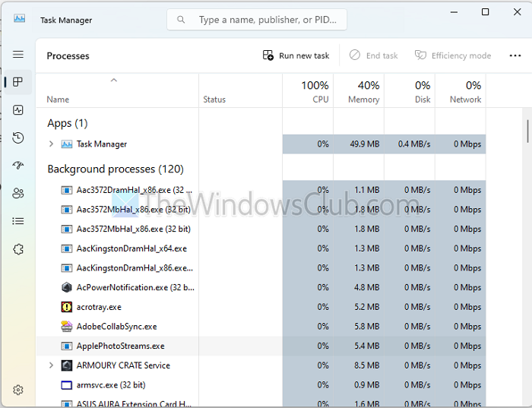Open the three-dots more options menu
532x408 pixels.
[515, 55]
